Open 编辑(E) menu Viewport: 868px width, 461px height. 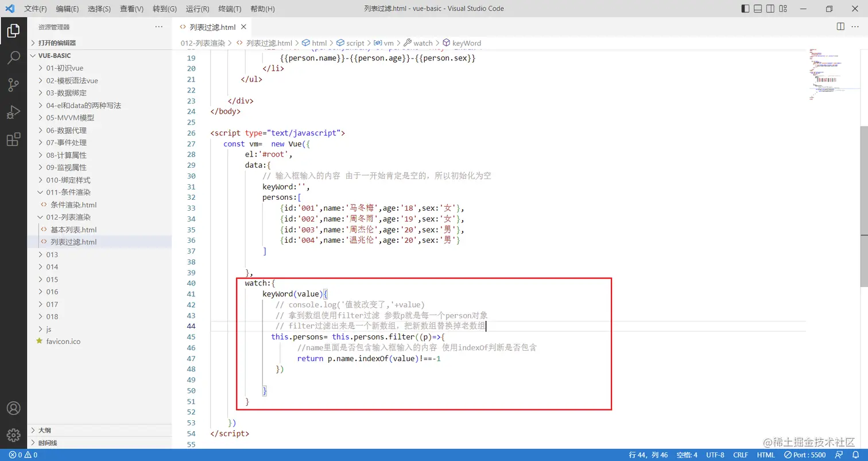click(68, 9)
